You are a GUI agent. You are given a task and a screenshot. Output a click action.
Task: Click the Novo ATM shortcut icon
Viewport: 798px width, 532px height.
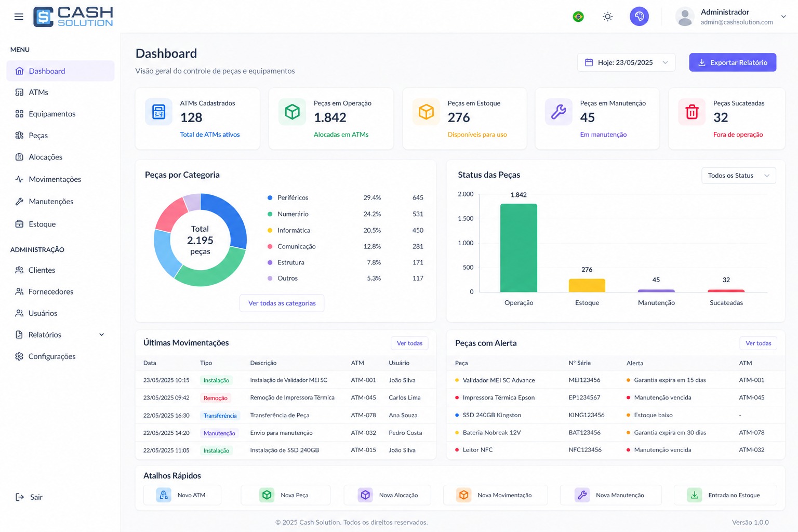164,495
